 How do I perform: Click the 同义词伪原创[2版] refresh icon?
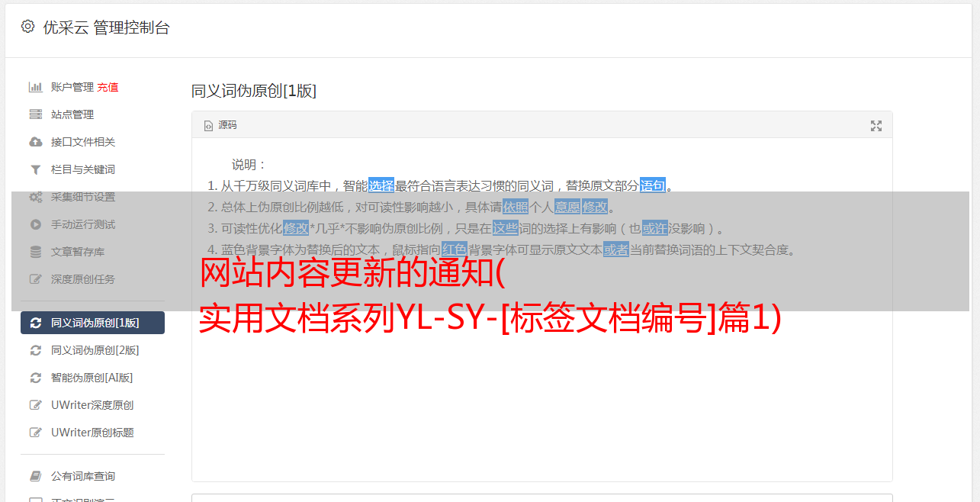pyautogui.click(x=35, y=350)
